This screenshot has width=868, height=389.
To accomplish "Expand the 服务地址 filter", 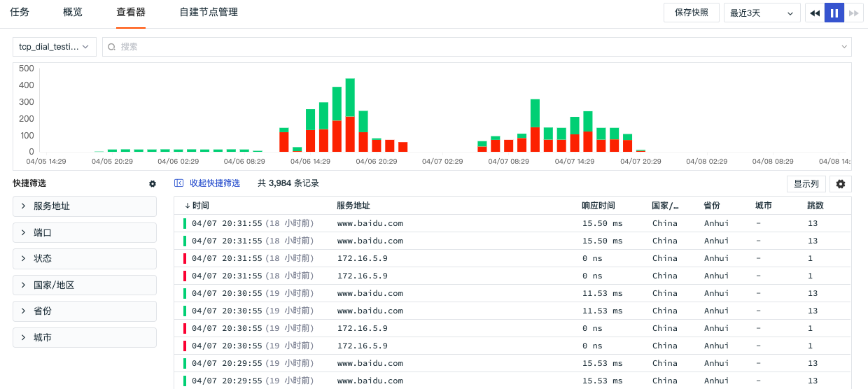I will click(x=85, y=206).
